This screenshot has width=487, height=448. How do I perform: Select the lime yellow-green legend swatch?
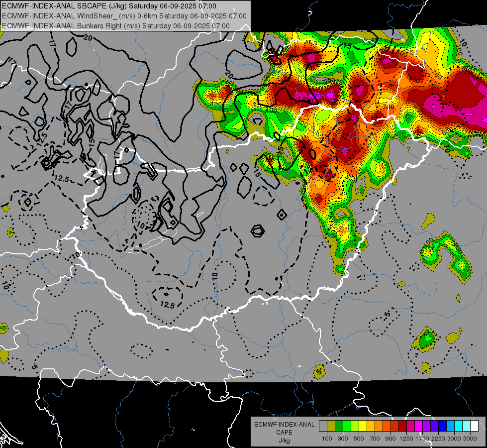(x=355, y=426)
